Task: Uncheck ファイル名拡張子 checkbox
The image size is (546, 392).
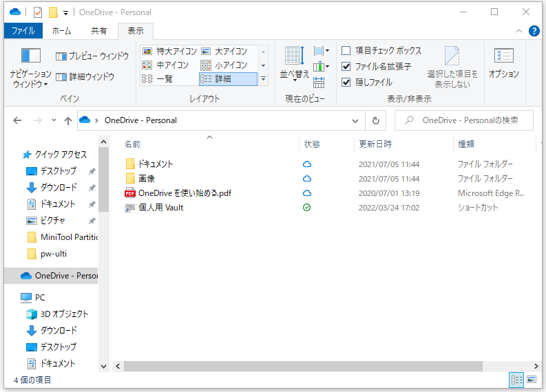Action: pos(346,67)
